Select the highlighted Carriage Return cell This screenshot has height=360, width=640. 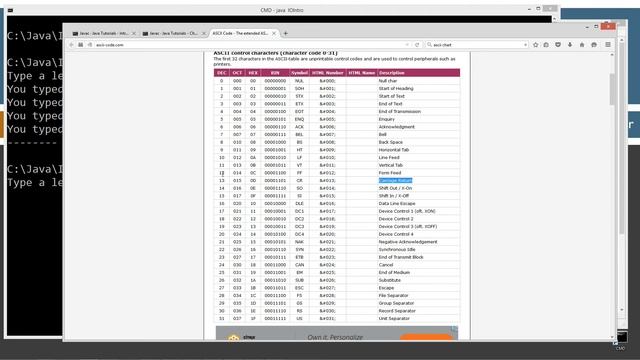[395, 180]
